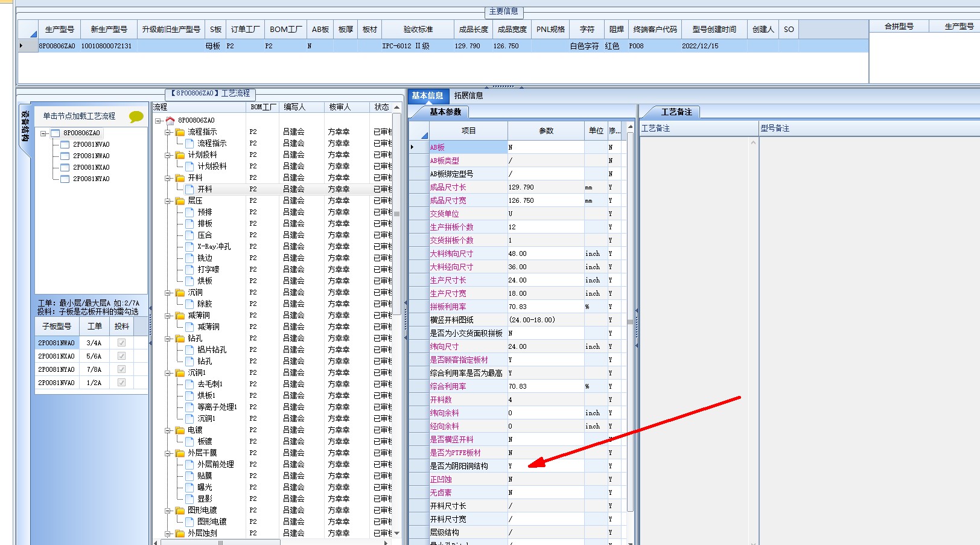Click the document icon of 除胶

tap(189, 304)
